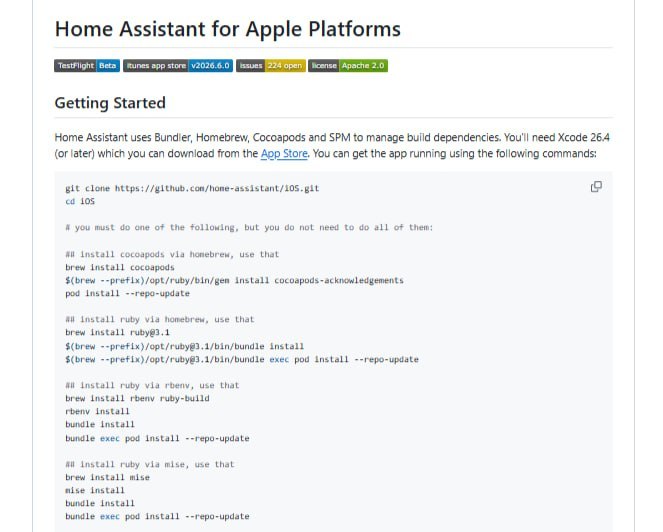Copy the code block to clipboard
The width and height of the screenshot is (663, 532).
[596, 186]
